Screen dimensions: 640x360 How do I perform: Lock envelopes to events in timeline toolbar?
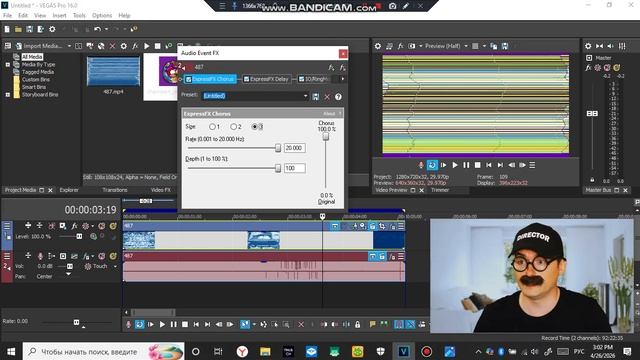tap(358, 324)
